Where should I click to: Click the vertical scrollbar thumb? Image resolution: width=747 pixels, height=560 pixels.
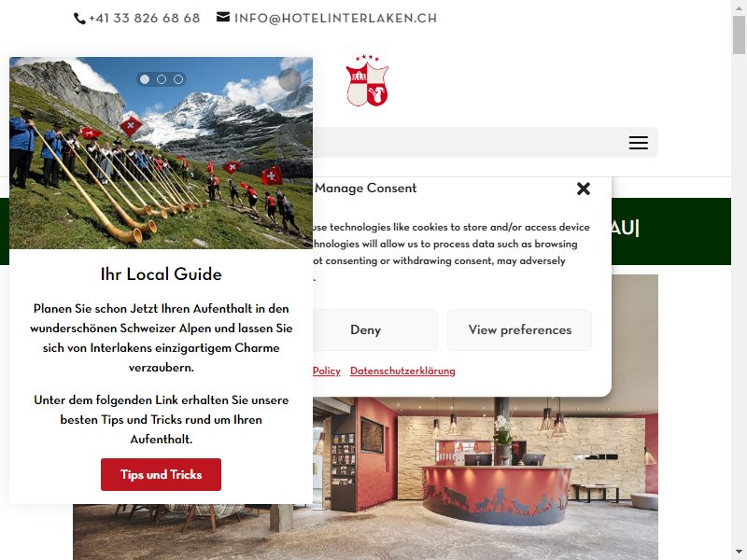(739, 35)
